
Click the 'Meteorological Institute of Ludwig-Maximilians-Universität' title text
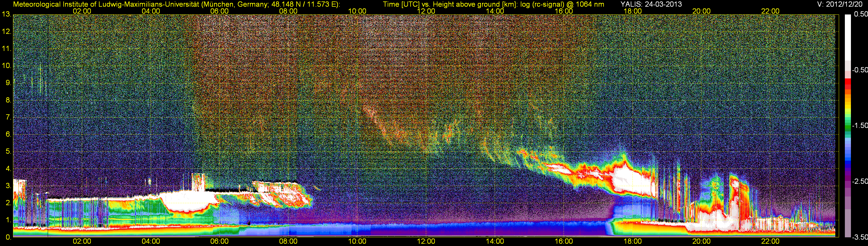(x=106, y=4)
